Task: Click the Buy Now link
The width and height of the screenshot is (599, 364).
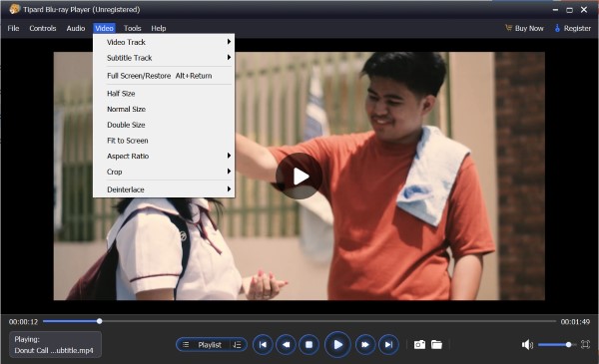Action: click(529, 28)
